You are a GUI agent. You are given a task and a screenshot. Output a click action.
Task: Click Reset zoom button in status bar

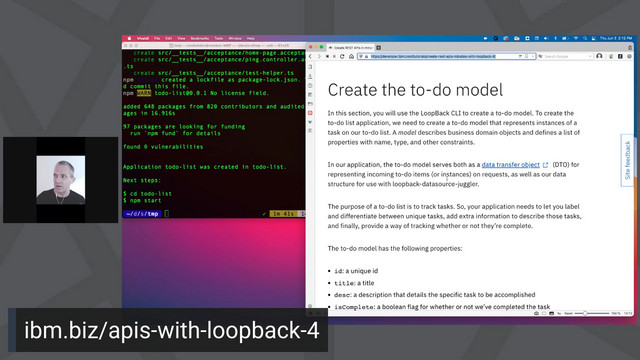[x=568, y=313]
